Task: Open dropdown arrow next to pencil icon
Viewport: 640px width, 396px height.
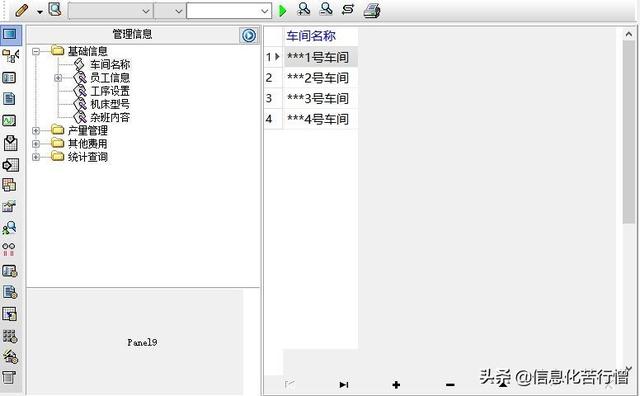Action: pyautogui.click(x=40, y=12)
